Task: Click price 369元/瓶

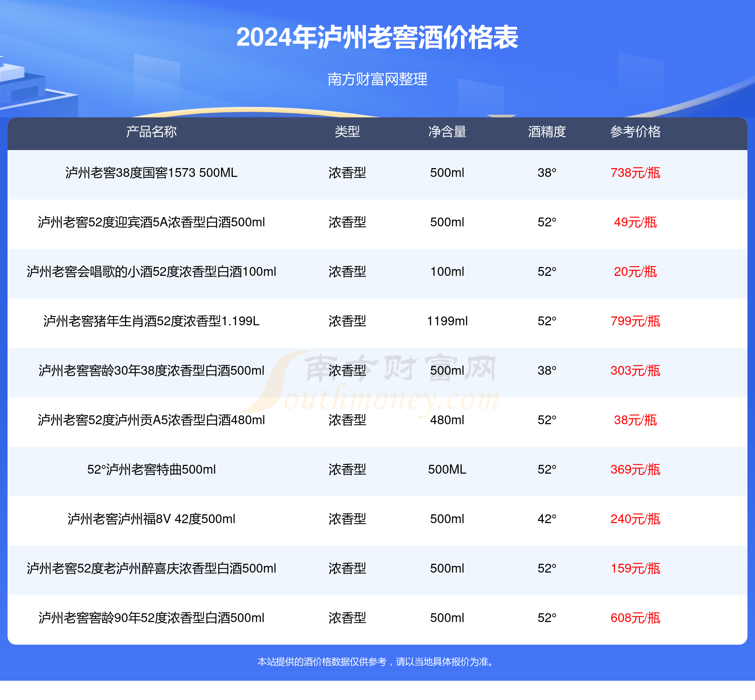Action: tap(635, 469)
